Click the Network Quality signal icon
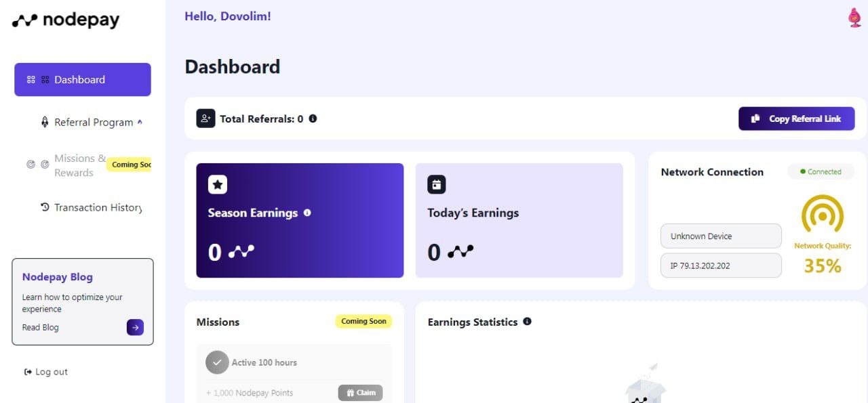This screenshot has height=403, width=868. (822, 215)
